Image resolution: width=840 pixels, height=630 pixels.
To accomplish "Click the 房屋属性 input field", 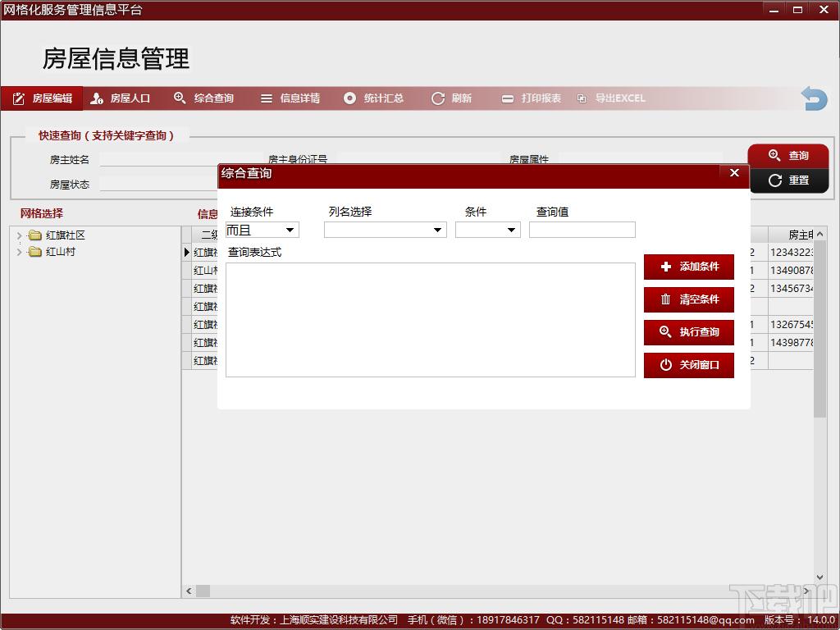I will [641, 159].
